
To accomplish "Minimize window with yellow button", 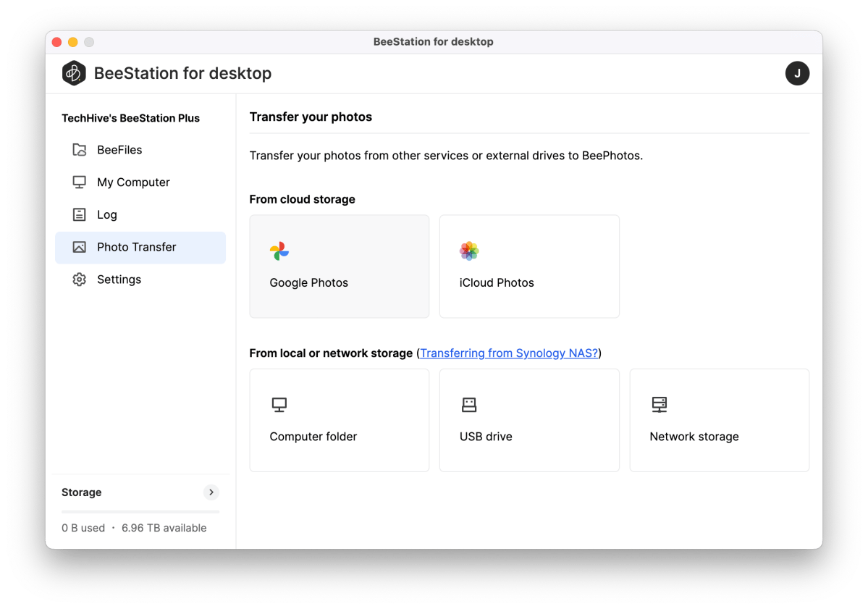I will 73,42.
